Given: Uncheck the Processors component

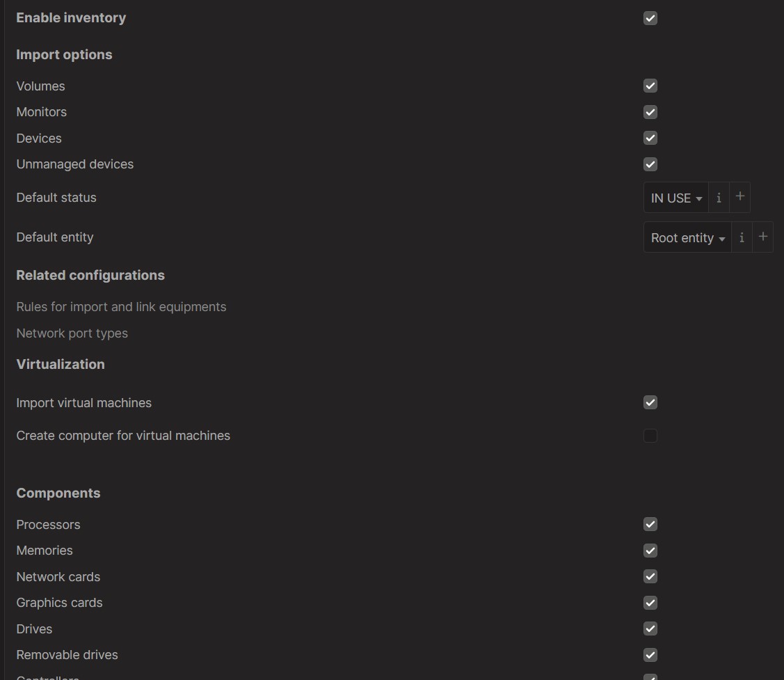Looking at the screenshot, I should point(650,524).
